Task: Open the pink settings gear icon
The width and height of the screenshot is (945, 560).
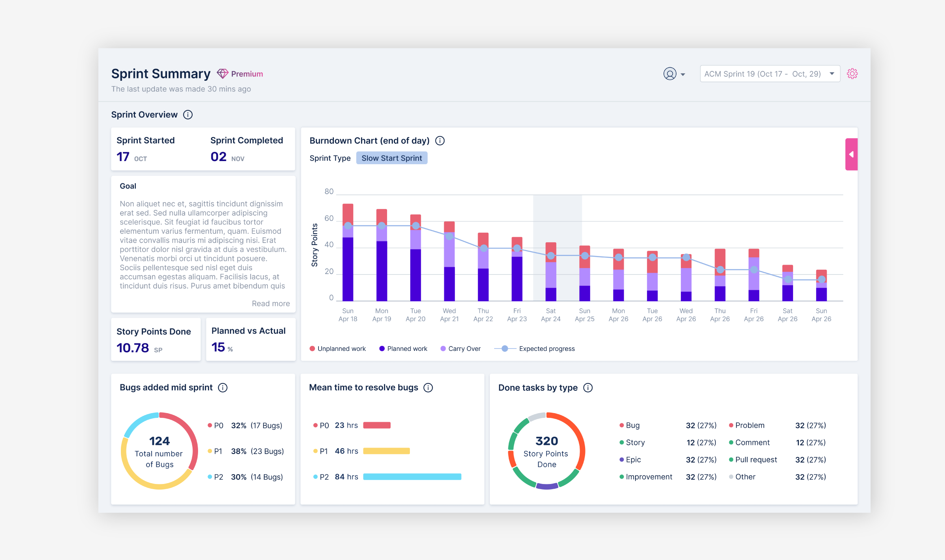Action: (x=852, y=74)
